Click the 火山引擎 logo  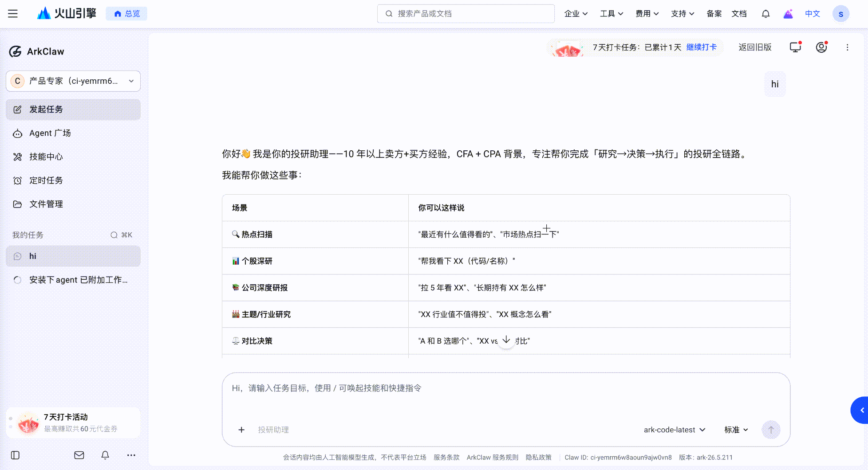pyautogui.click(x=67, y=13)
